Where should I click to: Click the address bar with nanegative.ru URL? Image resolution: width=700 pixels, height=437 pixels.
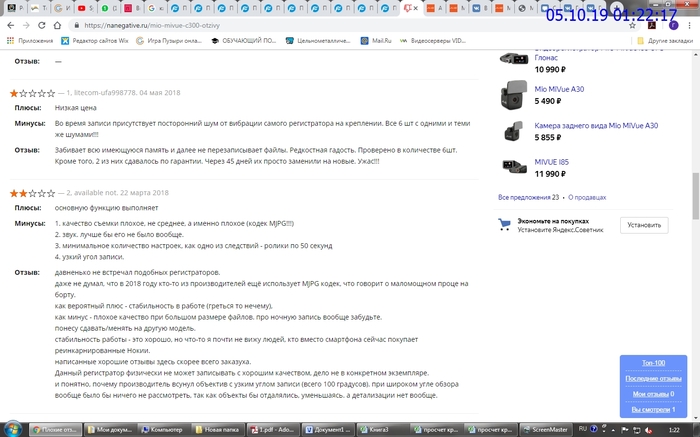(348, 25)
